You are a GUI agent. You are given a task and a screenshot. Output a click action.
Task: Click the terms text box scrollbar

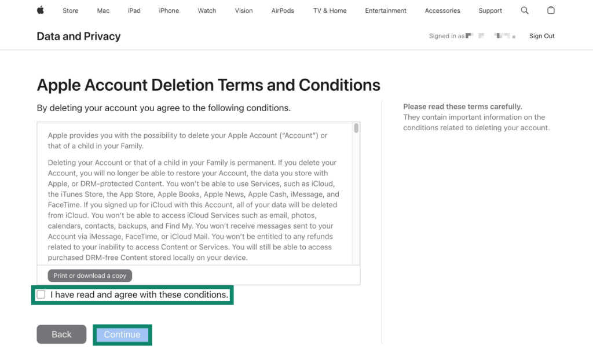tap(356, 128)
